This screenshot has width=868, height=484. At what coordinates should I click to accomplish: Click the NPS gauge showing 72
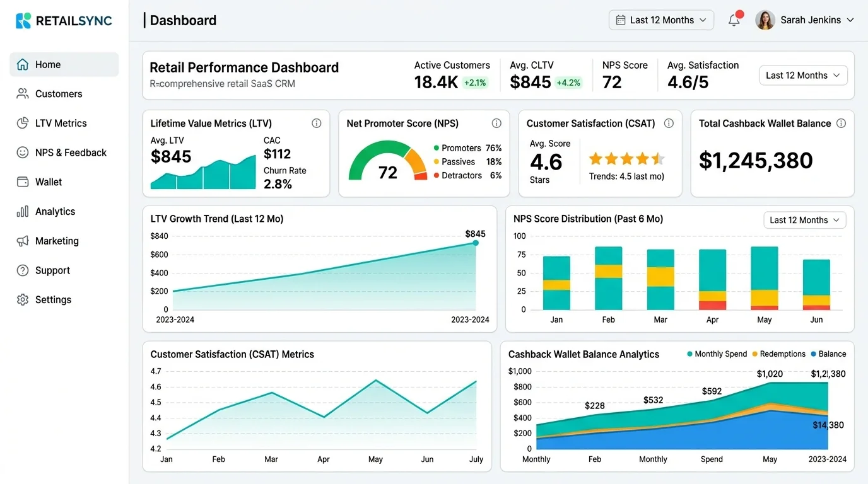[x=388, y=161]
